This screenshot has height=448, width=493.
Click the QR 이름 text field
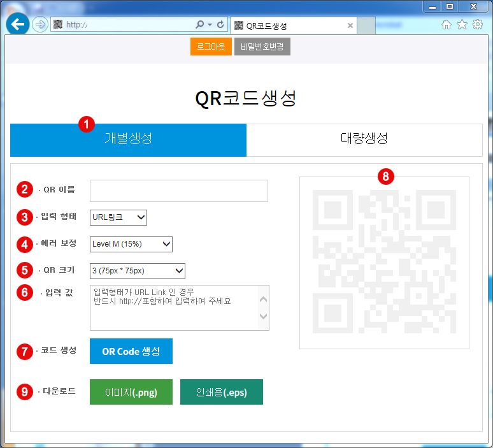pyautogui.click(x=179, y=191)
